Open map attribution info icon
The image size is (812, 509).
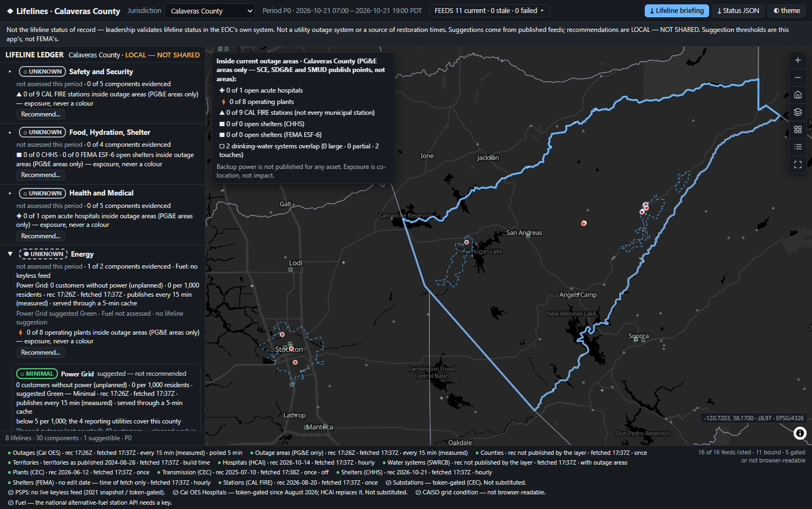pyautogui.click(x=800, y=433)
